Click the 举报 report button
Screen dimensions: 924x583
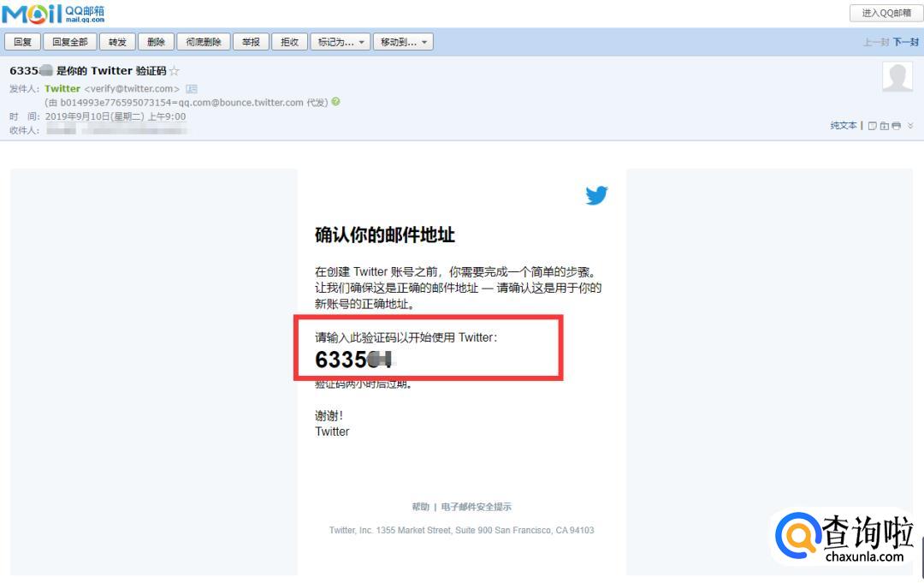(x=251, y=42)
